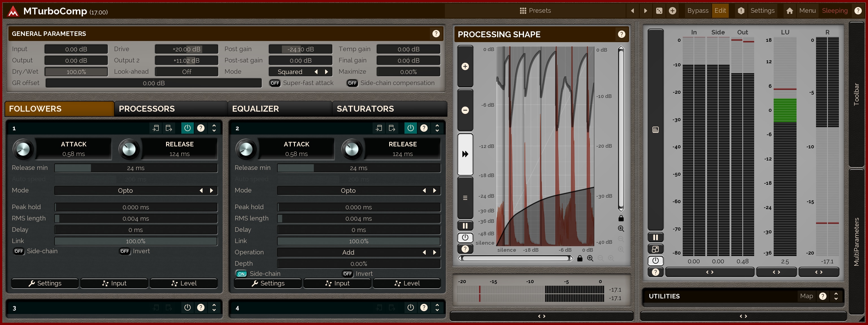Click the Bypass button
The height and width of the screenshot is (325, 868).
point(697,11)
